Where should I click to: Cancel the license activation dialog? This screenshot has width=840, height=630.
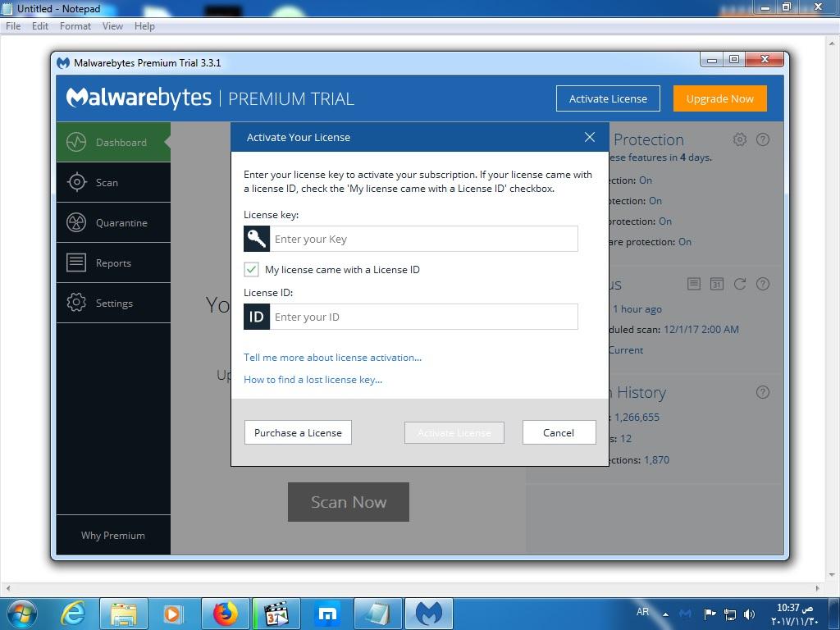(559, 432)
